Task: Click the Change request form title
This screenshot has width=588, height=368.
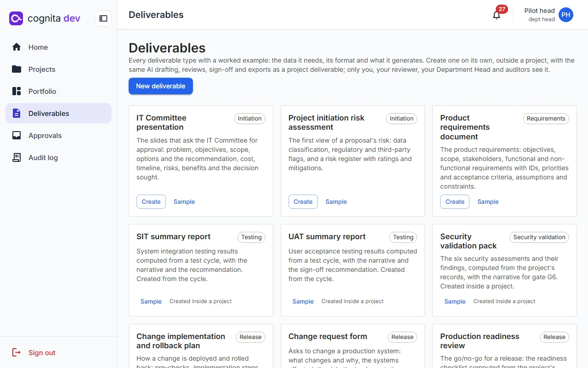Action: [328, 336]
